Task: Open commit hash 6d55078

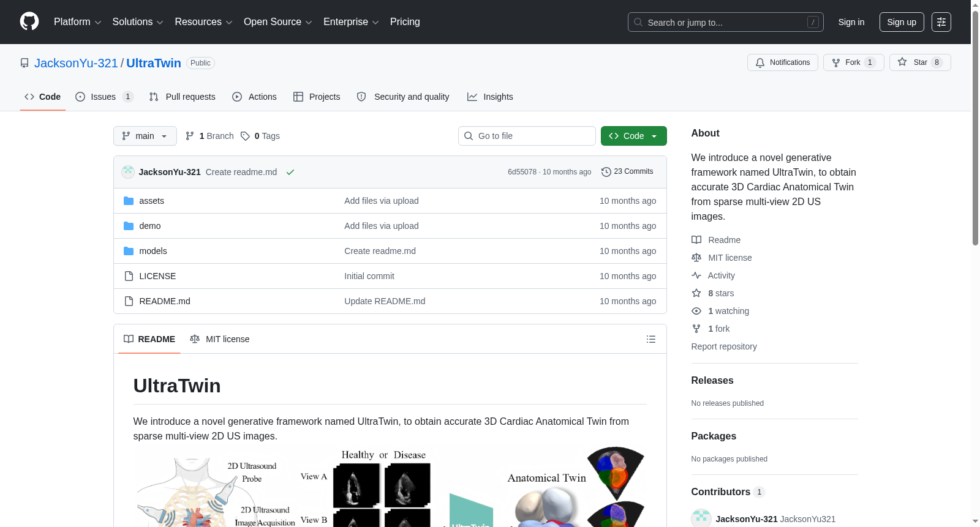Action: [522, 172]
